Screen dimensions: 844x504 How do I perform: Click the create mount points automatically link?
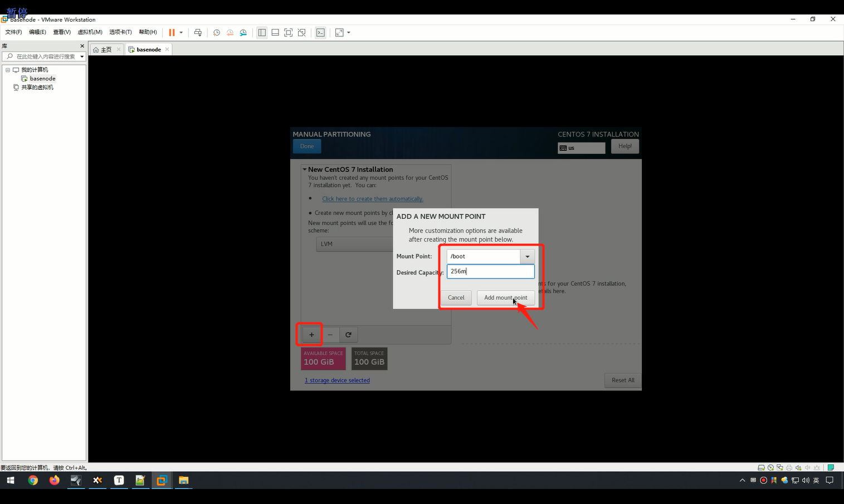[373, 199]
